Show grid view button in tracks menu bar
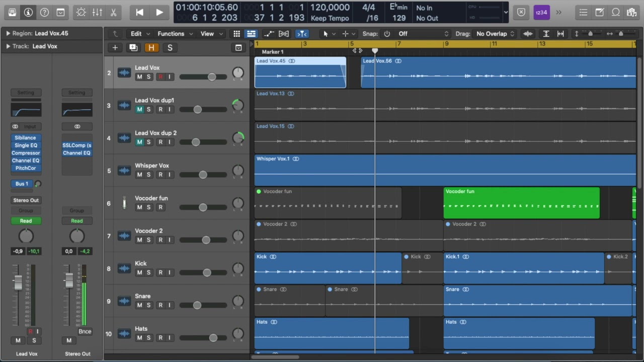 pyautogui.click(x=236, y=34)
